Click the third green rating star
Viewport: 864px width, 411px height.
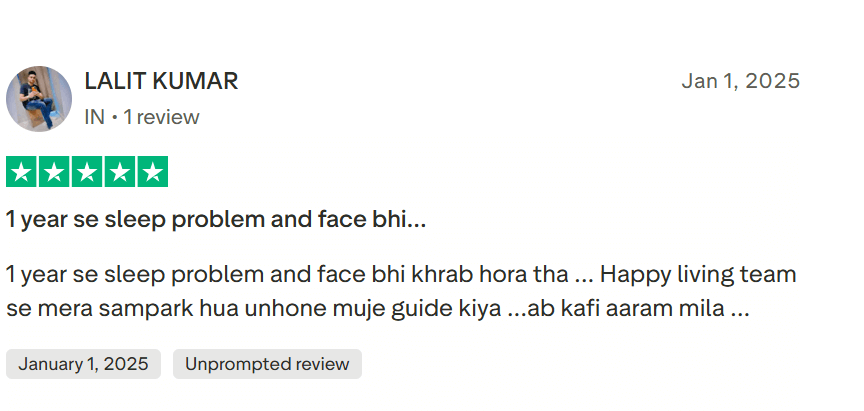[x=87, y=172]
